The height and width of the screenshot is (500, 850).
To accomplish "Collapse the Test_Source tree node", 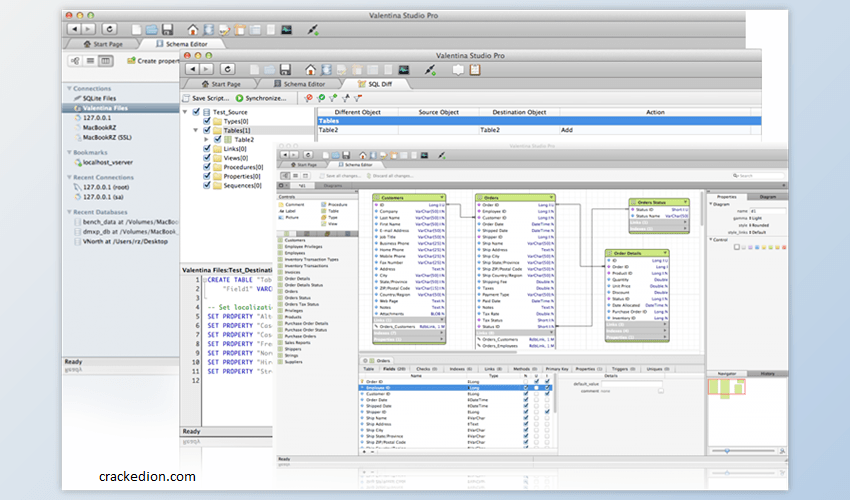I will pyautogui.click(x=185, y=112).
